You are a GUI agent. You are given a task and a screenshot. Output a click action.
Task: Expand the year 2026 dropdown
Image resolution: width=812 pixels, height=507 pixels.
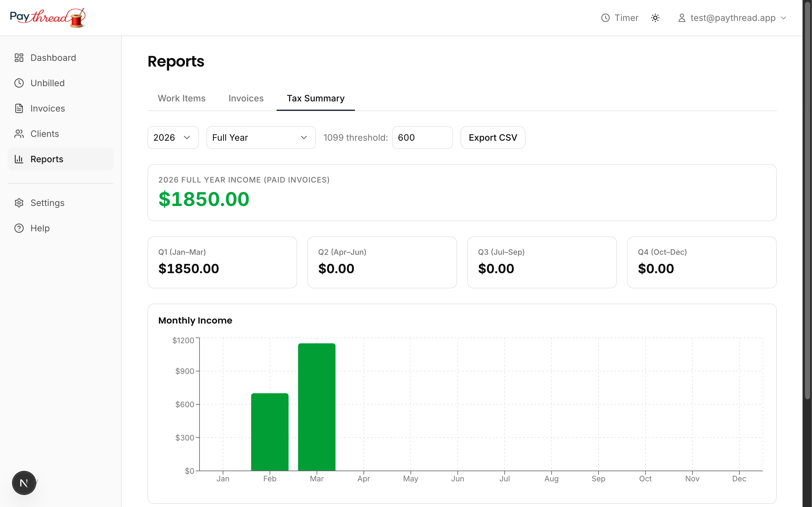(x=173, y=138)
